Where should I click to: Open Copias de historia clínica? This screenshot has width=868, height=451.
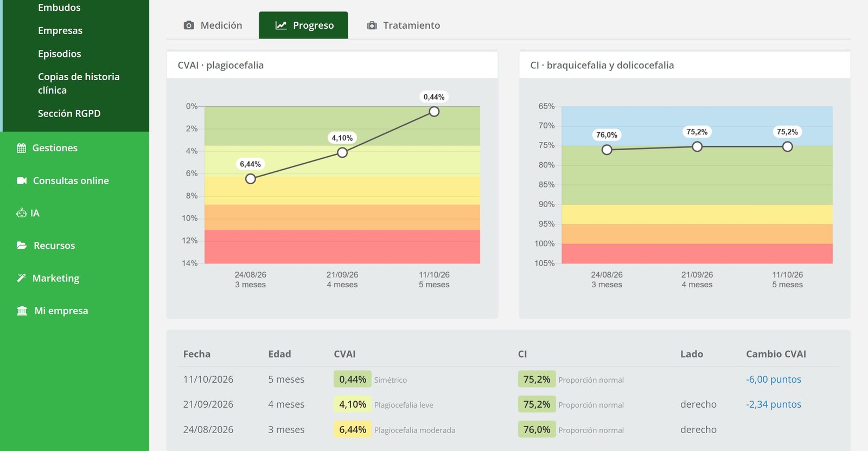pos(79,83)
